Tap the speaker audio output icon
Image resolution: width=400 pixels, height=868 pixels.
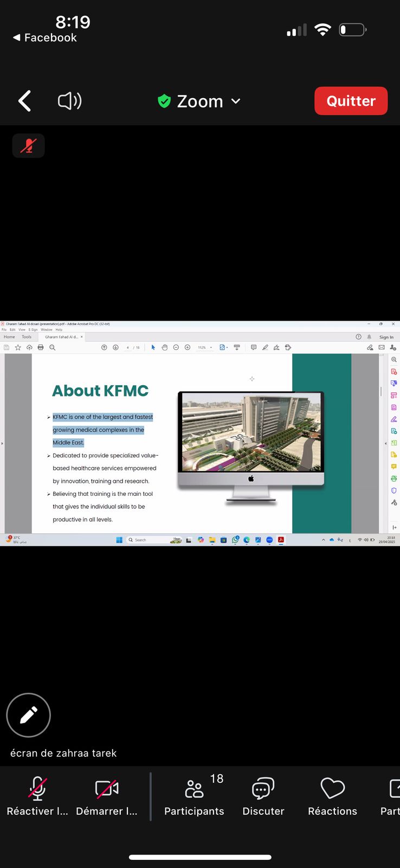tap(70, 101)
